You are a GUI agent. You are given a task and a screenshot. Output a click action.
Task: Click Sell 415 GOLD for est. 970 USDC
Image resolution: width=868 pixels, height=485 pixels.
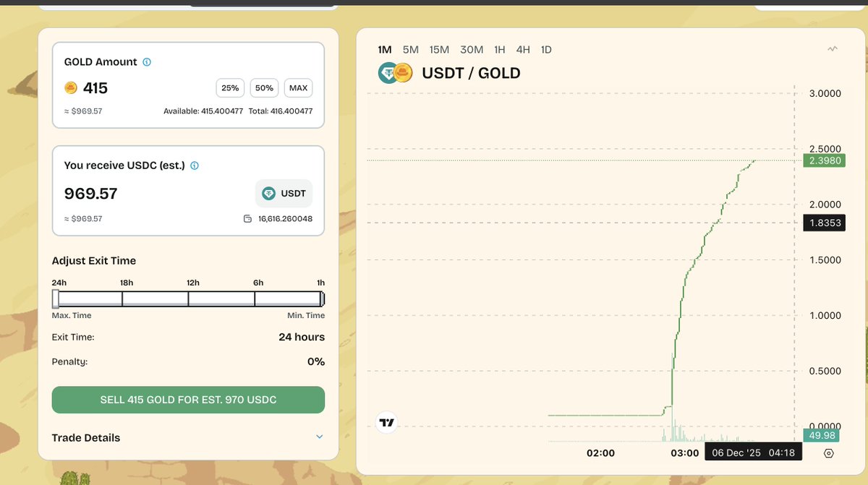tap(188, 400)
